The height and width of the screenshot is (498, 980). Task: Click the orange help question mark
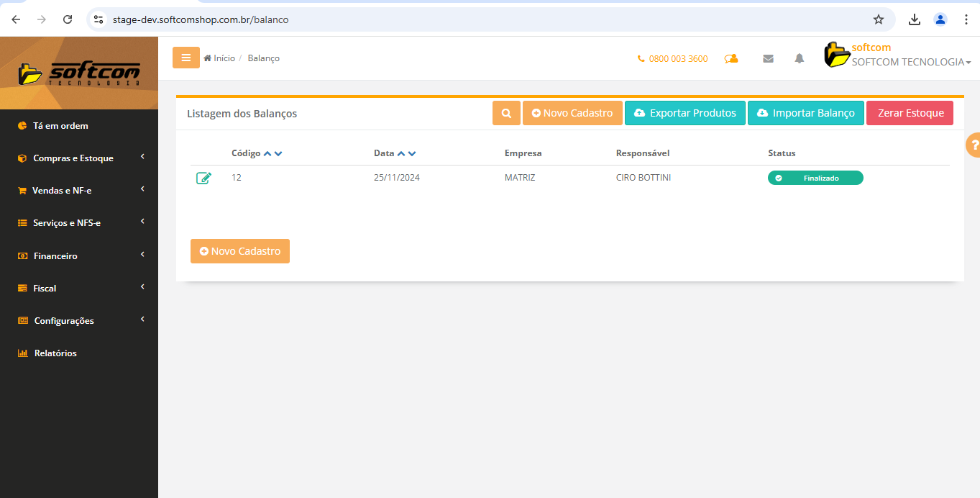(x=973, y=145)
